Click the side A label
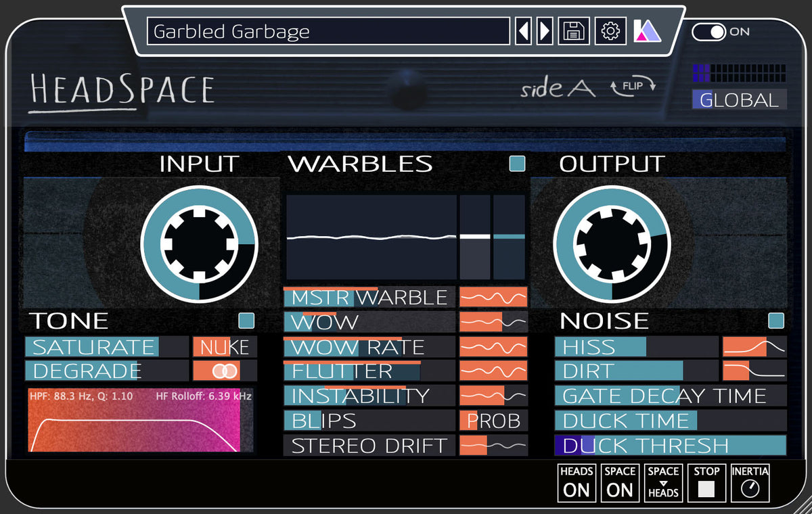Screen dimensions: 812x514 pyautogui.click(x=558, y=88)
